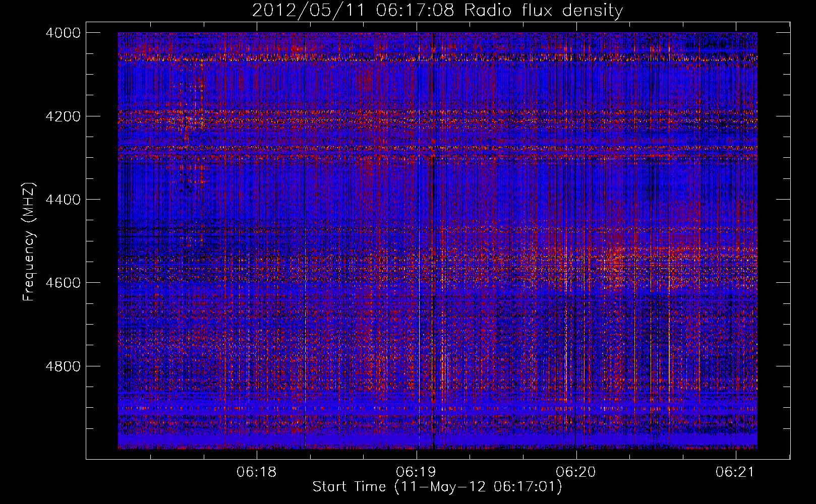The height and width of the screenshot is (504, 816).
Task: Click the plot title 'Radio flux density'
Action: 544,11
